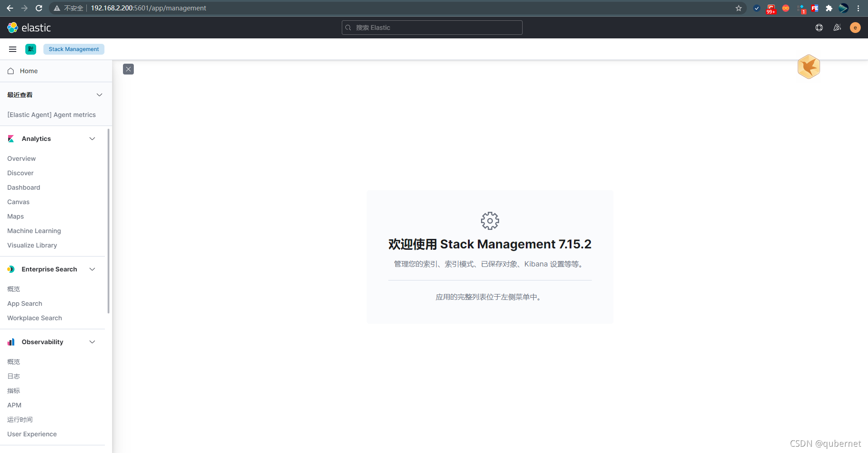Open 指标 metrics page
868x453 pixels.
click(14, 391)
